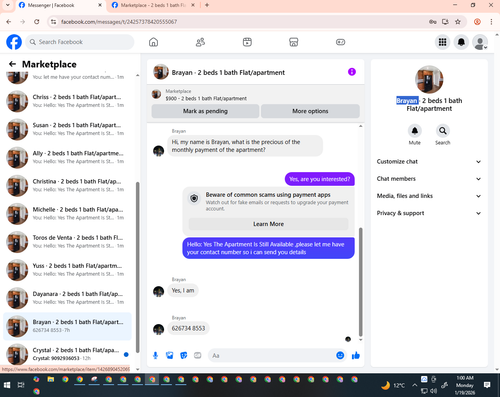Choose a GIF icon
The height and width of the screenshot is (397, 500).
coord(198,355)
